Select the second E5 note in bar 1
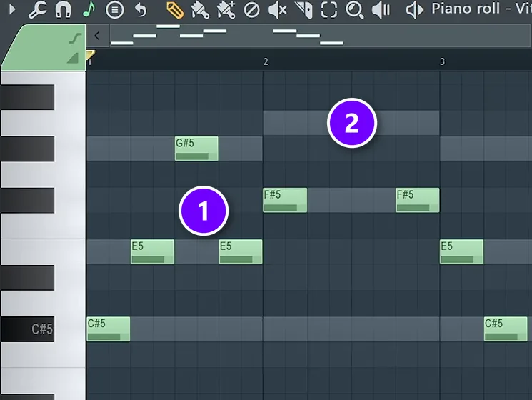This screenshot has height=400, width=532. pos(241,251)
